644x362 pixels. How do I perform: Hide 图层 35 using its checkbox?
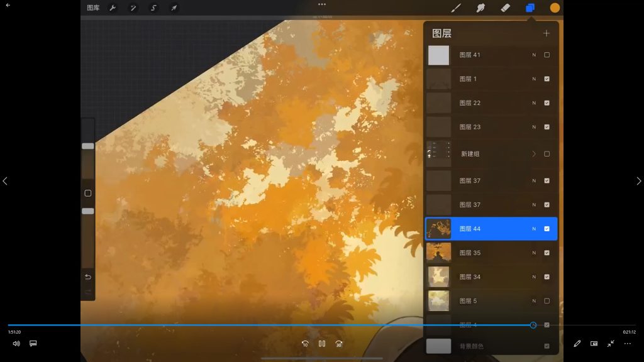click(547, 253)
